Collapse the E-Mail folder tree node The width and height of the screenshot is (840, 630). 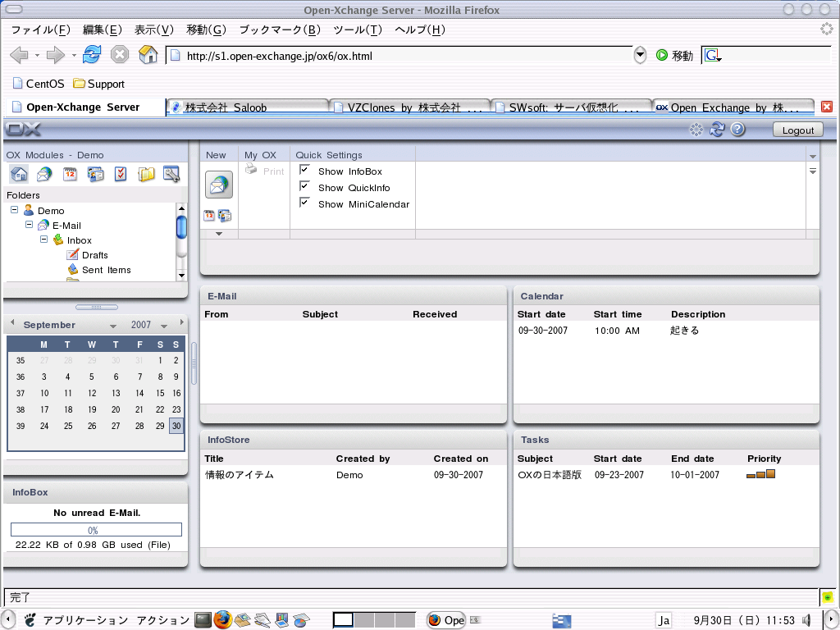[x=30, y=225]
